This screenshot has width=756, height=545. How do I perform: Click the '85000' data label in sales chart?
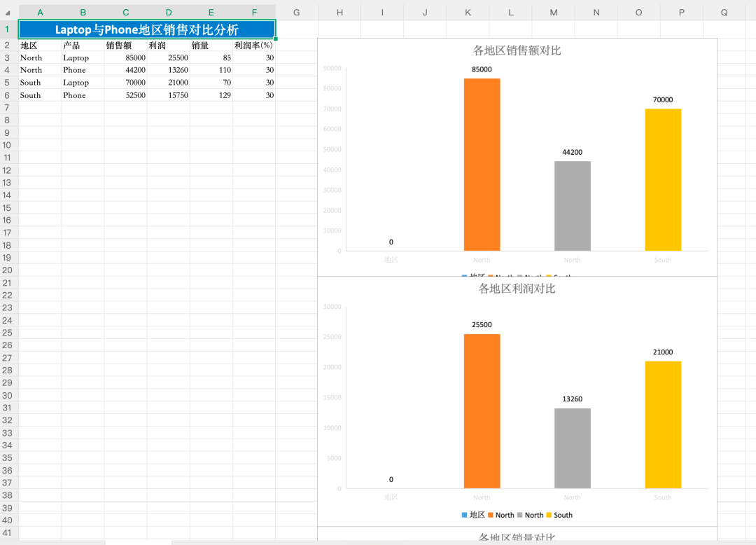pyautogui.click(x=482, y=69)
